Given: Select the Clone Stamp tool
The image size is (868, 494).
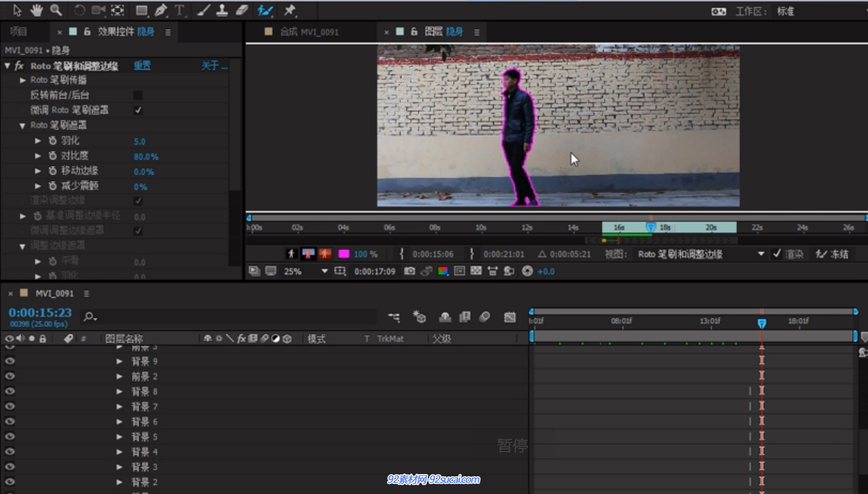Looking at the screenshot, I should (x=222, y=10).
